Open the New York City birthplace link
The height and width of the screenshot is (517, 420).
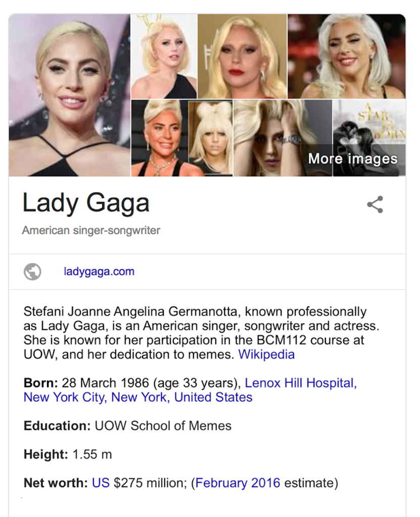[x=65, y=397]
